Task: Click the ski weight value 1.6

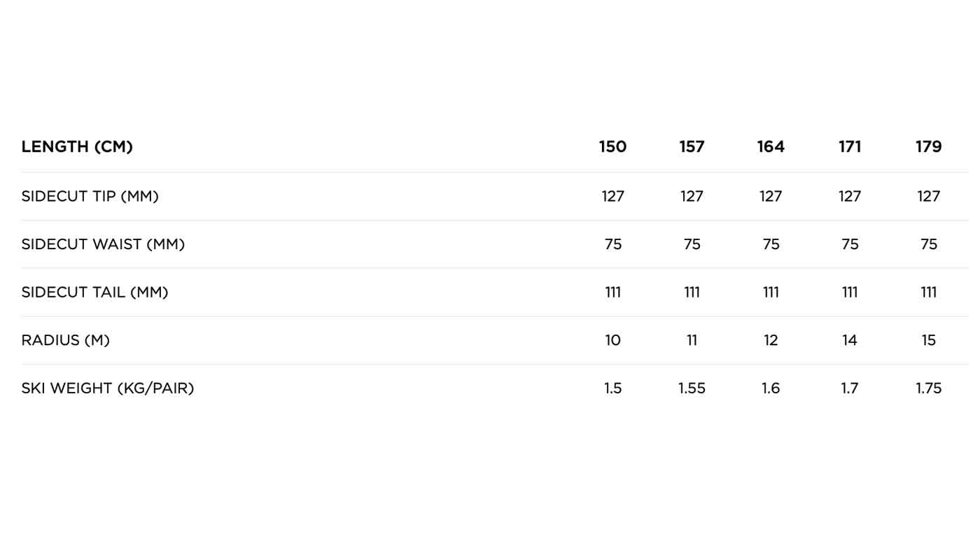Action: pyautogui.click(x=771, y=388)
